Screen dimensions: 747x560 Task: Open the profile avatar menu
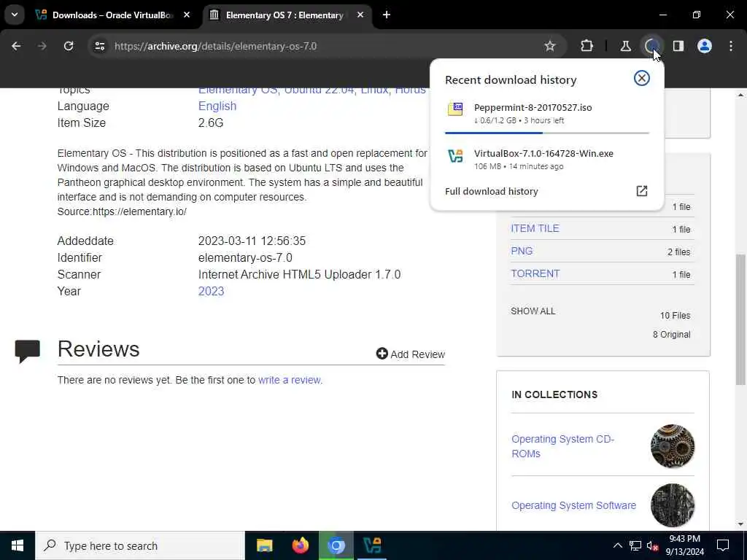pos(705,46)
